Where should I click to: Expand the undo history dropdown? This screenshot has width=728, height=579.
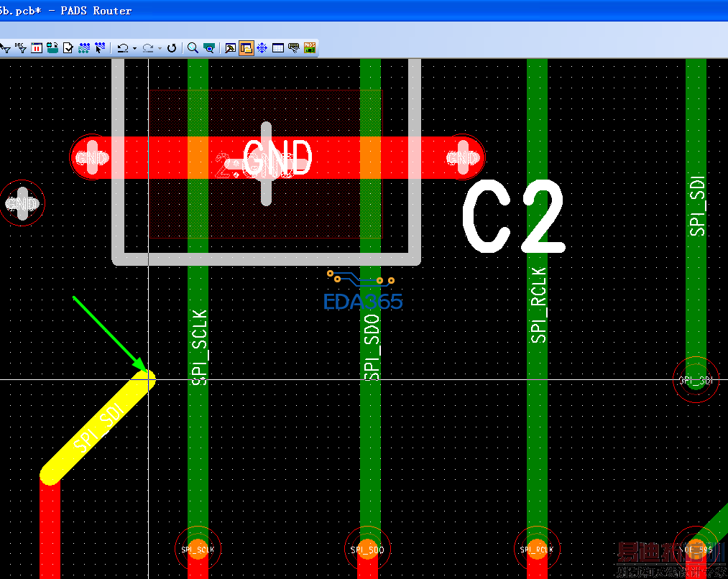tap(134, 48)
